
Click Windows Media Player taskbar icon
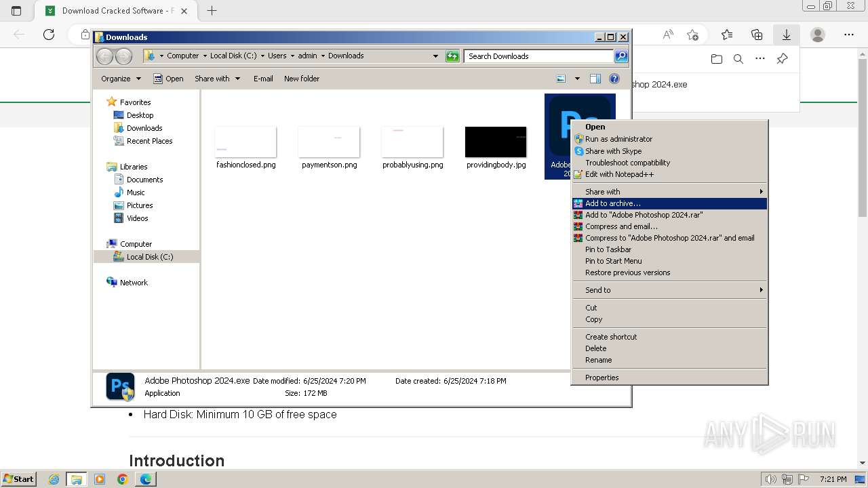click(x=100, y=479)
